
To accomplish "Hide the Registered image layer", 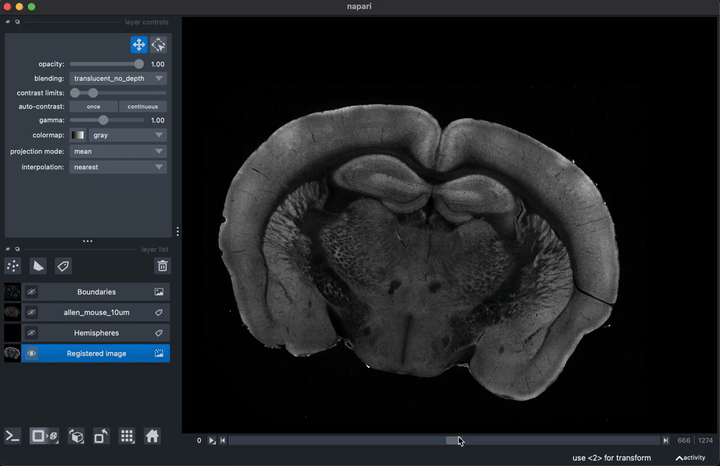I will pos(31,353).
